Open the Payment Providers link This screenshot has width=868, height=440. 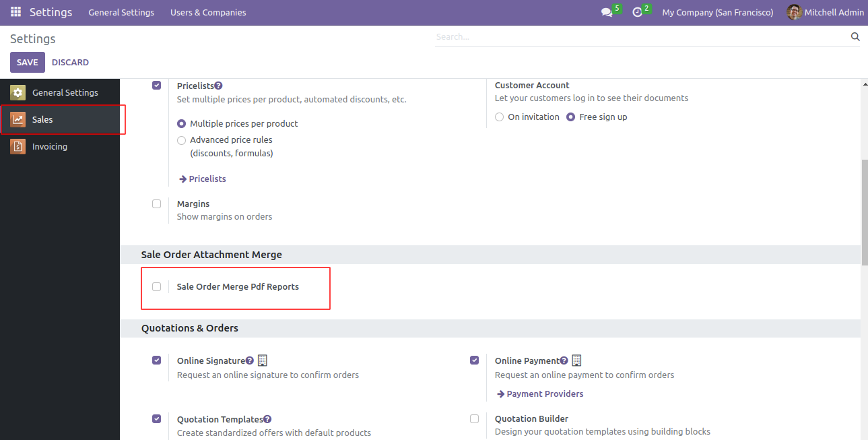[540, 394]
